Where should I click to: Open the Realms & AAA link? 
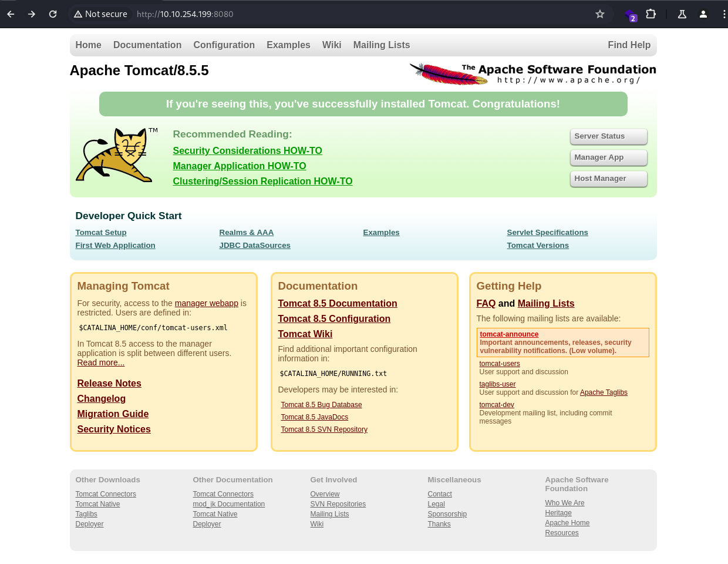(x=247, y=233)
